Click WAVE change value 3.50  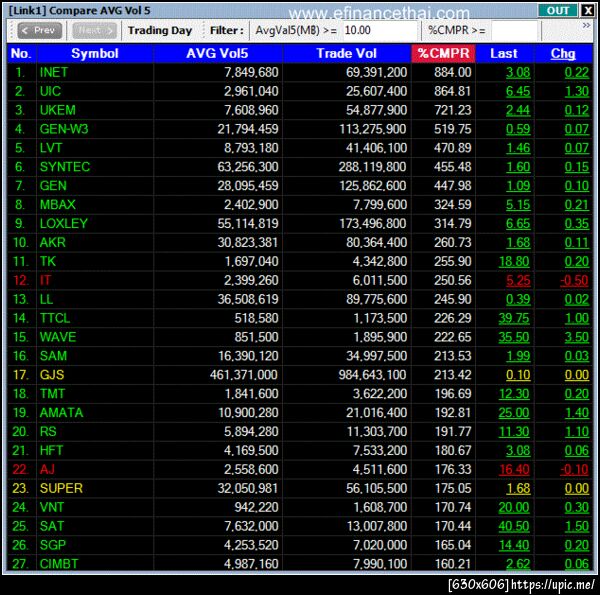coord(577,337)
